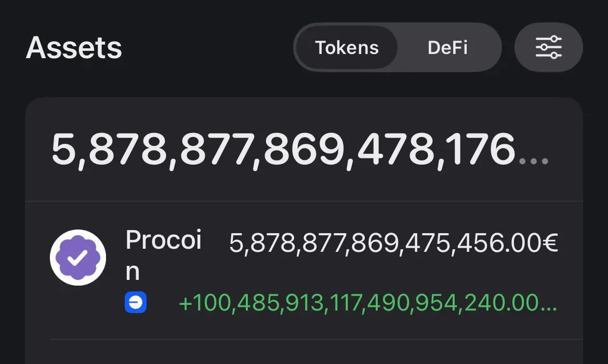Select the Tokens tab
Image resolution: width=608 pixels, height=364 pixels.
click(347, 47)
